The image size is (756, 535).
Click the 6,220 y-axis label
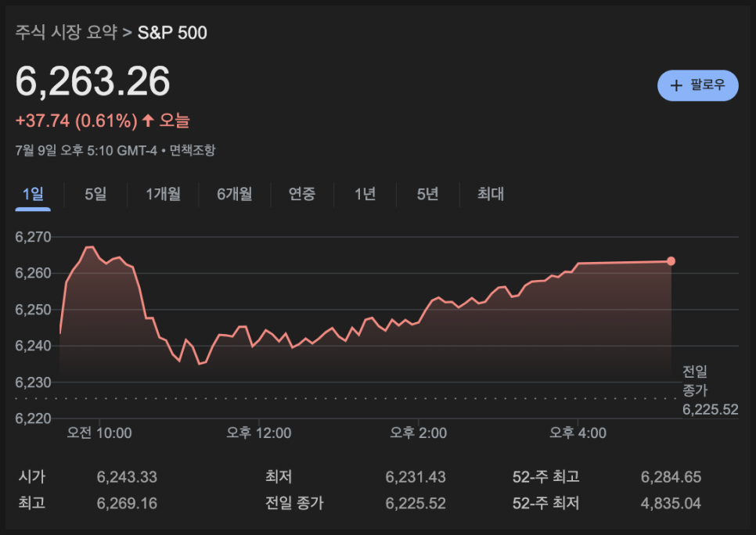33,418
